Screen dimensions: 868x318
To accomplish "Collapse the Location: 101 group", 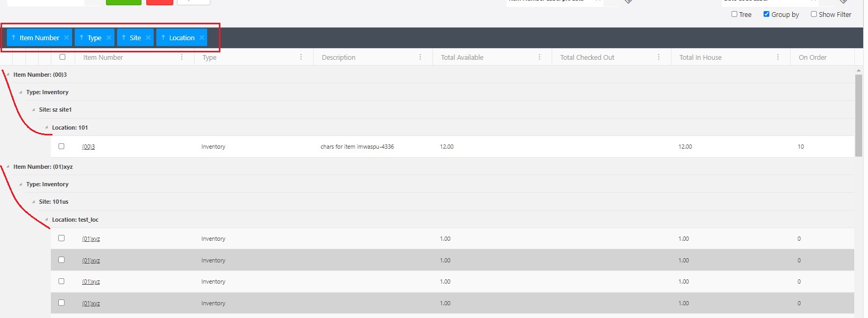I will tap(47, 128).
